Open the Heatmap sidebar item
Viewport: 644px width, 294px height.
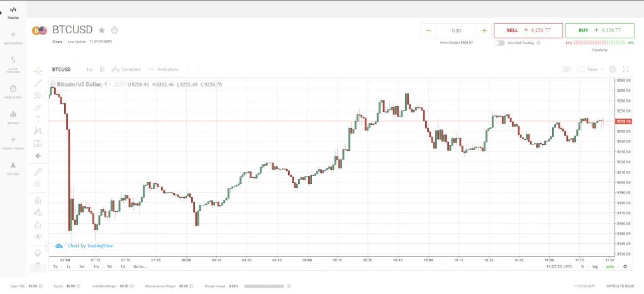pos(13,168)
